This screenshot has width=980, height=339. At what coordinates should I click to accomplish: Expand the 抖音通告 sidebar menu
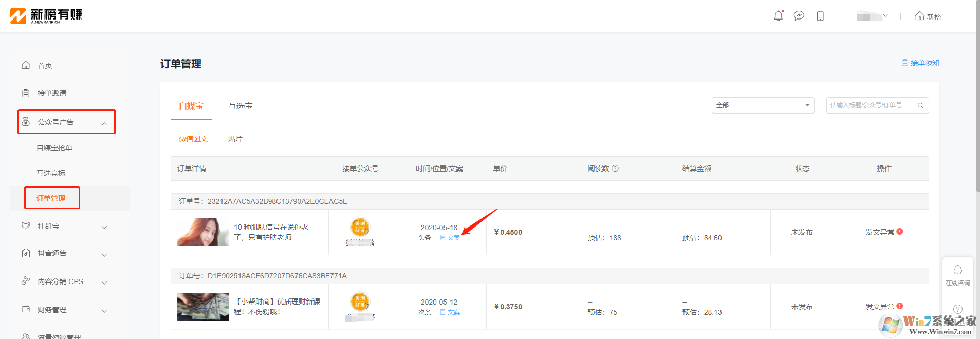point(65,254)
